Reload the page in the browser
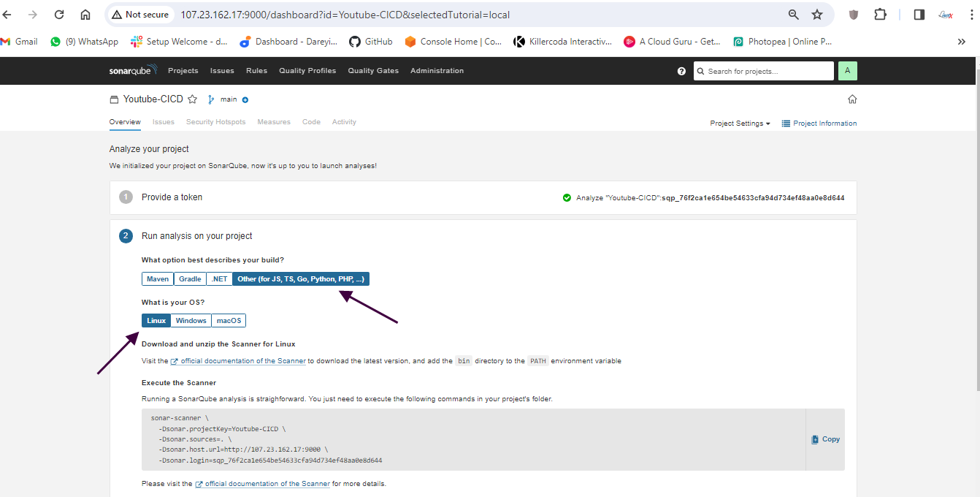Screen dimensions: 980x497 pyautogui.click(x=59, y=15)
